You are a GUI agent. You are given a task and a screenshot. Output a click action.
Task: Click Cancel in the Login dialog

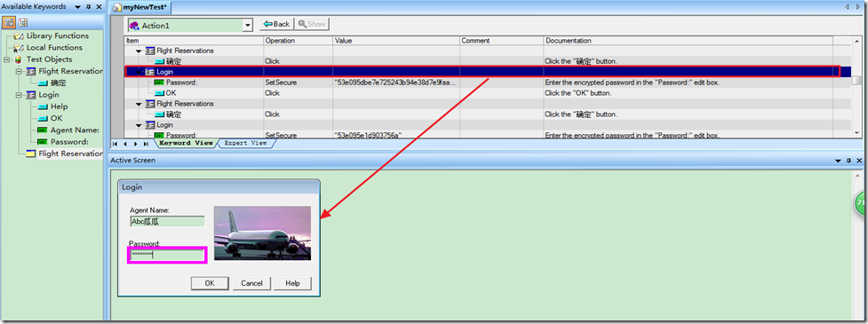pos(251,283)
